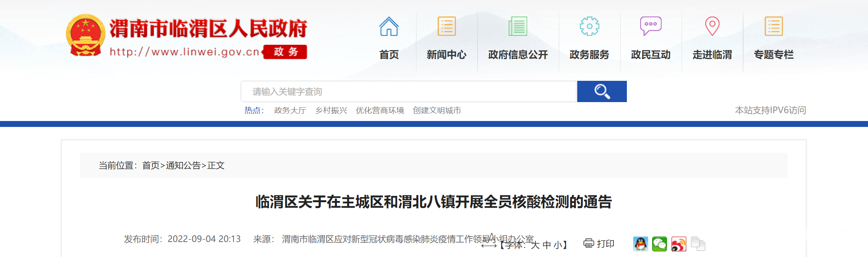Open 新闻中心 navigation menu item
The width and height of the screenshot is (868, 257).
(x=446, y=54)
